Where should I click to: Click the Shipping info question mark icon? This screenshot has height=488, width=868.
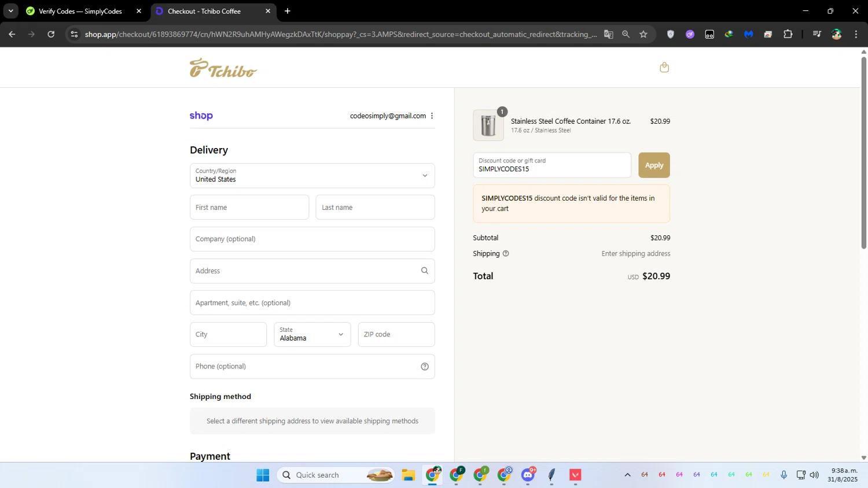pos(506,254)
